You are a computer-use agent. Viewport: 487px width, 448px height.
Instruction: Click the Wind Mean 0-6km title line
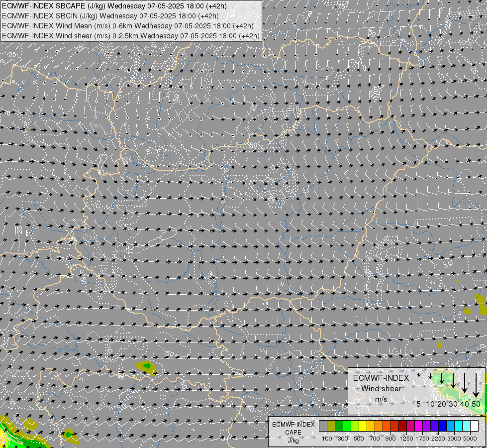click(128, 26)
